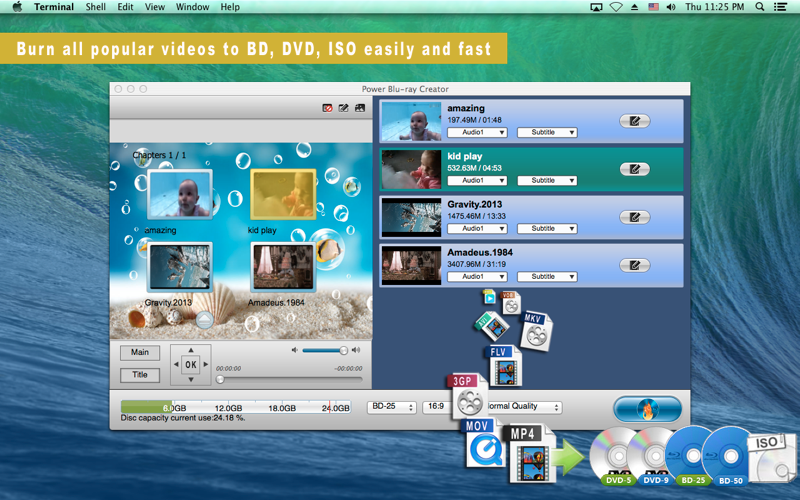Open the edit button for Amadeus.1984 video
Screen dimensions: 800x500
[635, 265]
